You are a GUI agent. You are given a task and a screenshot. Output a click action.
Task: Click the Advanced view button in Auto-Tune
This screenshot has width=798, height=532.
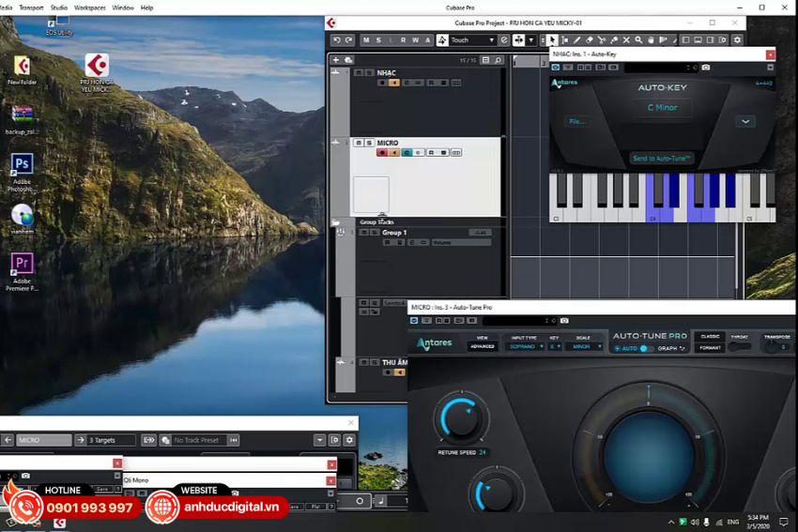(483, 346)
